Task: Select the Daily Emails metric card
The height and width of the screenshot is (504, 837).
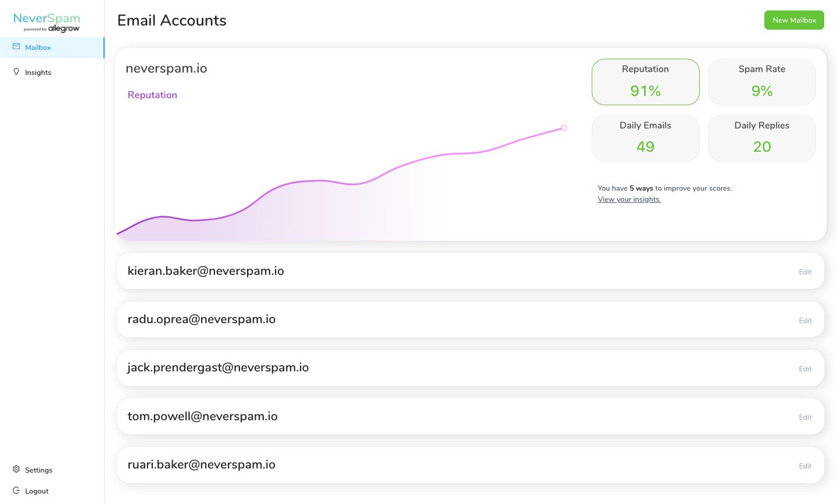Action: pyautogui.click(x=645, y=138)
